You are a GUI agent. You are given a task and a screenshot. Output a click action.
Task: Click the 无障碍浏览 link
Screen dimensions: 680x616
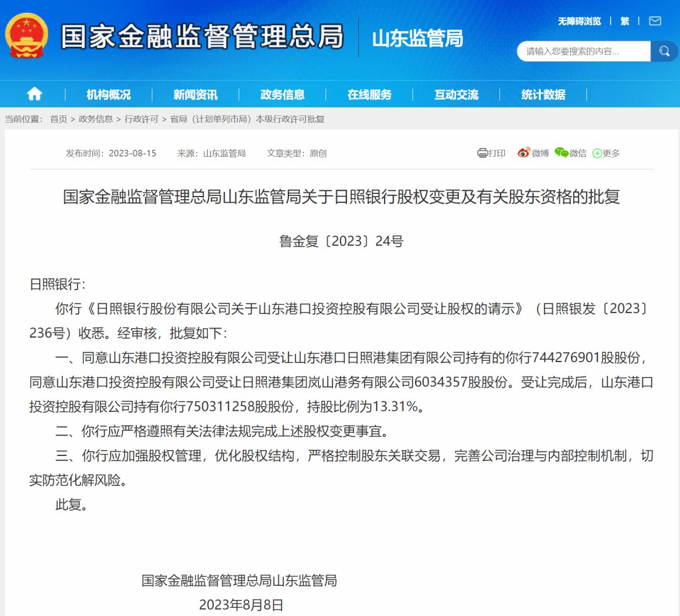pos(579,21)
